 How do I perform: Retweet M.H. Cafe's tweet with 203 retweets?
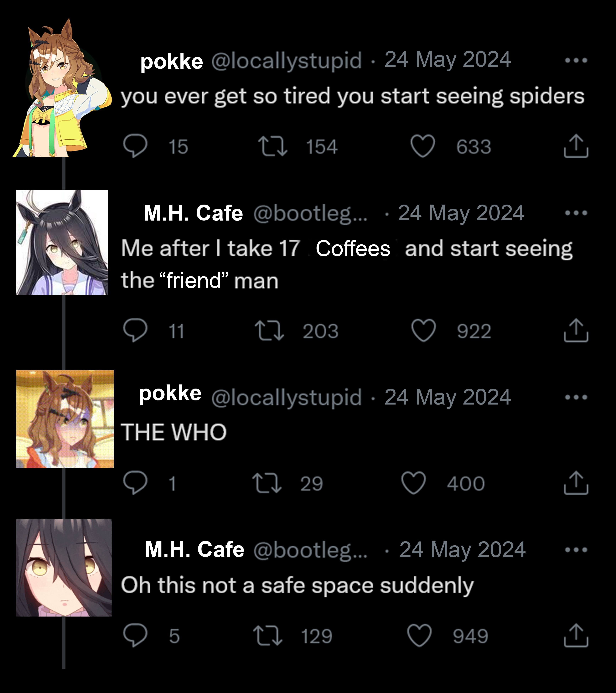tap(269, 331)
